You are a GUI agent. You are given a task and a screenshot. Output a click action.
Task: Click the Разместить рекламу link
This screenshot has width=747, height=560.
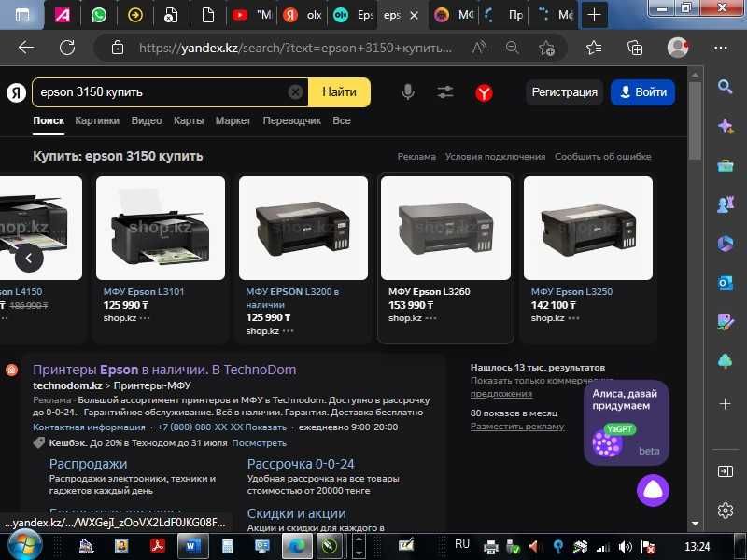point(517,427)
